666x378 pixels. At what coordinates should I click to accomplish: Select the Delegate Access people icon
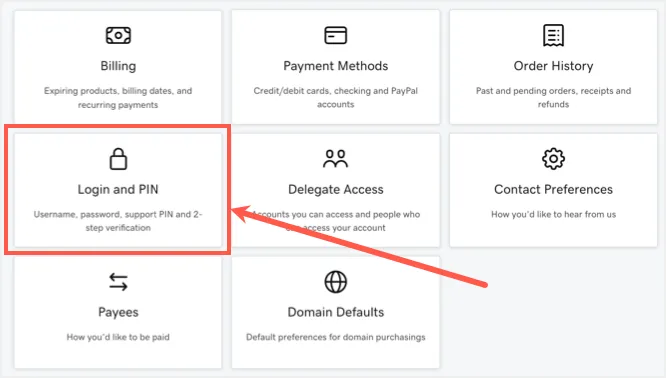pos(336,158)
